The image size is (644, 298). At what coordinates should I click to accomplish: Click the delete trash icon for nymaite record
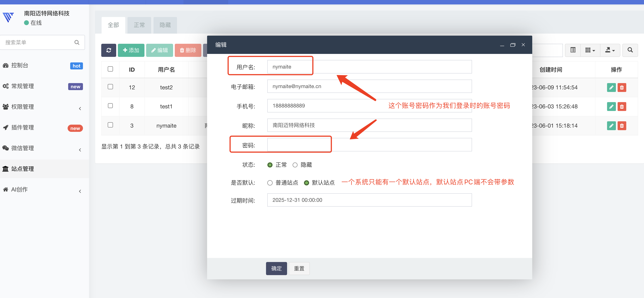coord(622,126)
